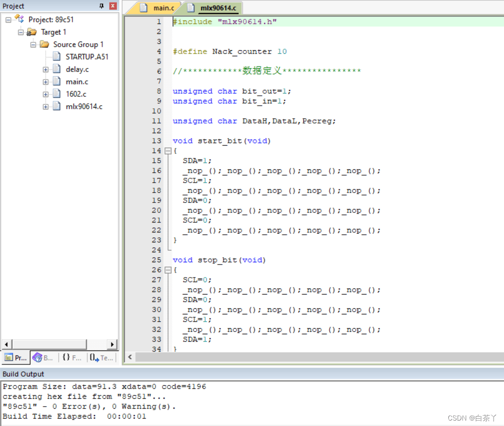Expand the delay.c file node

[x=46, y=70]
